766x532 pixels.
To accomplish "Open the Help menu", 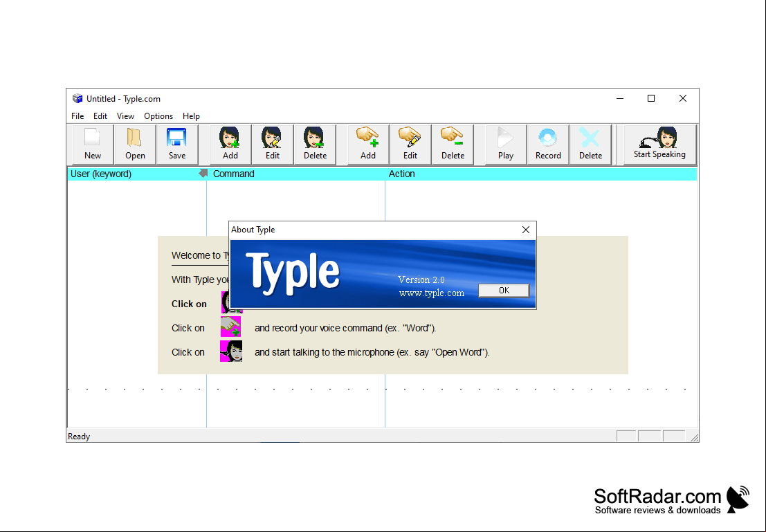I will pyautogui.click(x=191, y=116).
